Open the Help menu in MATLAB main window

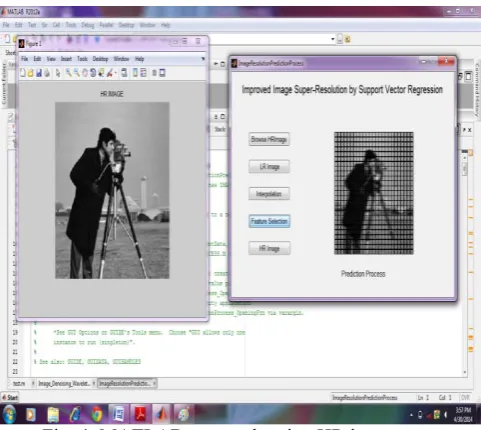(x=166, y=25)
